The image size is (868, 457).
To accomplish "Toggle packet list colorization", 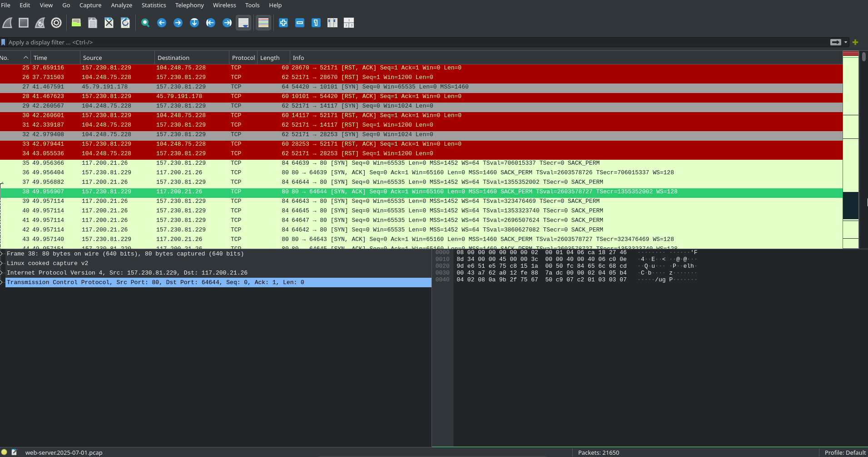I will (263, 22).
